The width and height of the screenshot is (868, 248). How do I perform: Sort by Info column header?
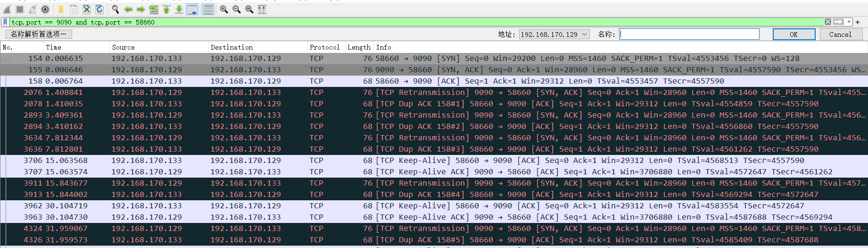(x=620, y=47)
